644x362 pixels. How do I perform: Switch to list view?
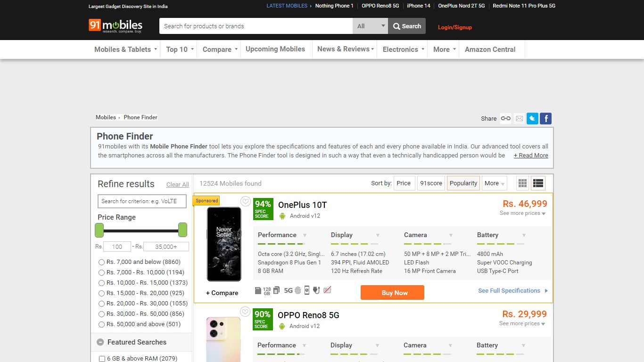pyautogui.click(x=538, y=183)
